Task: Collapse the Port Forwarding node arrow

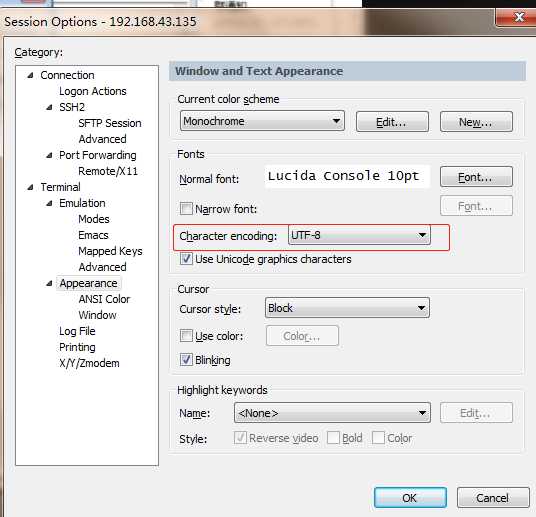Action: pyautogui.click(x=49, y=155)
